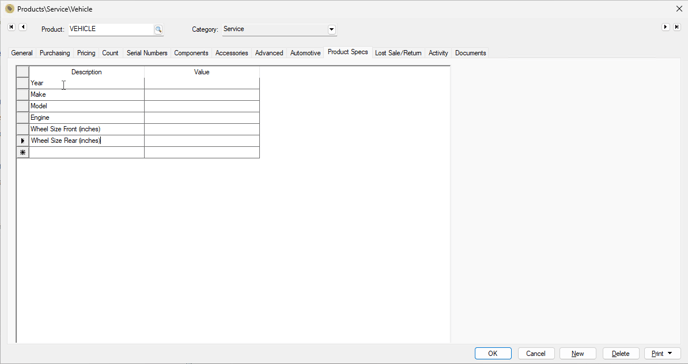688x364 pixels.
Task: Select the Engine row header
Action: click(x=22, y=118)
